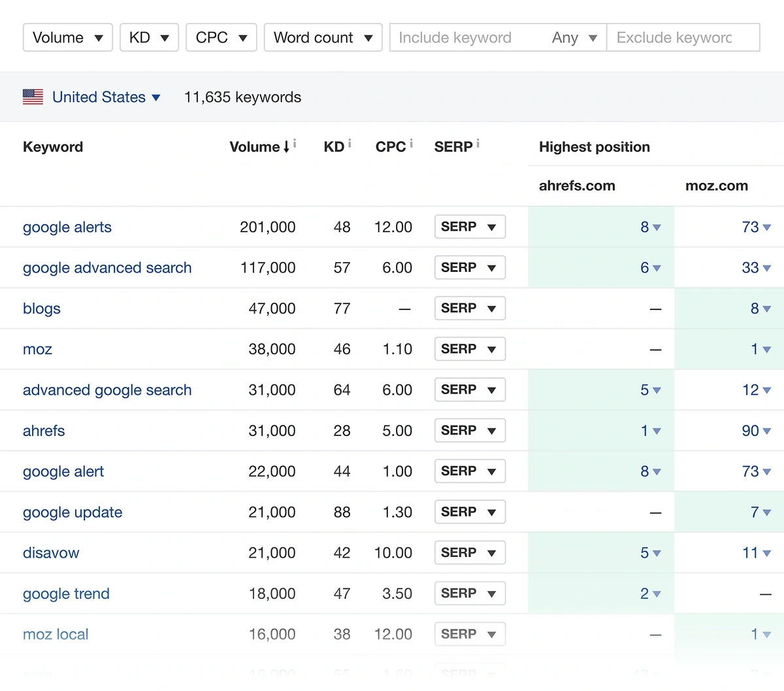The width and height of the screenshot is (784, 691).
Task: Open the google trend keyword link
Action: click(x=66, y=593)
